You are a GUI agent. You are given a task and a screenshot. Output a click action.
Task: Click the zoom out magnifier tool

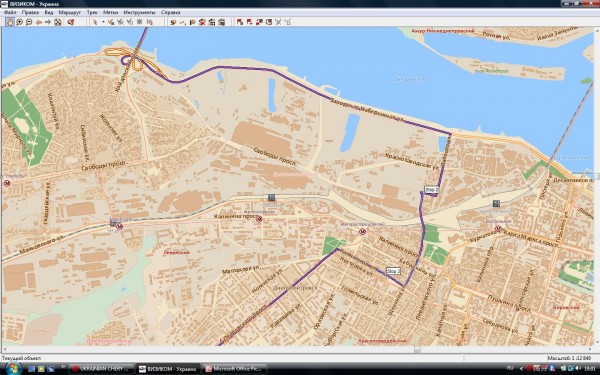(29, 22)
